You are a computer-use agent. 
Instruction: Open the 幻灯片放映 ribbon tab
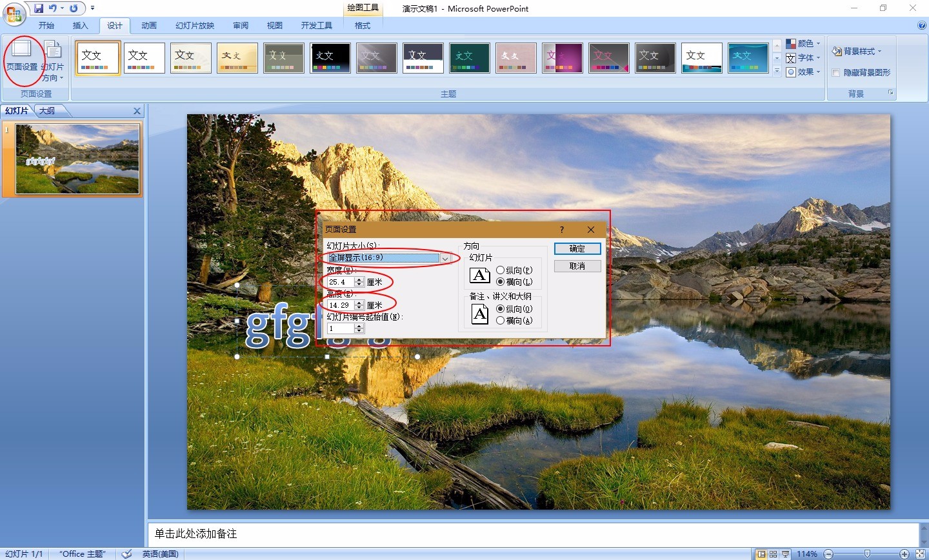pyautogui.click(x=195, y=26)
